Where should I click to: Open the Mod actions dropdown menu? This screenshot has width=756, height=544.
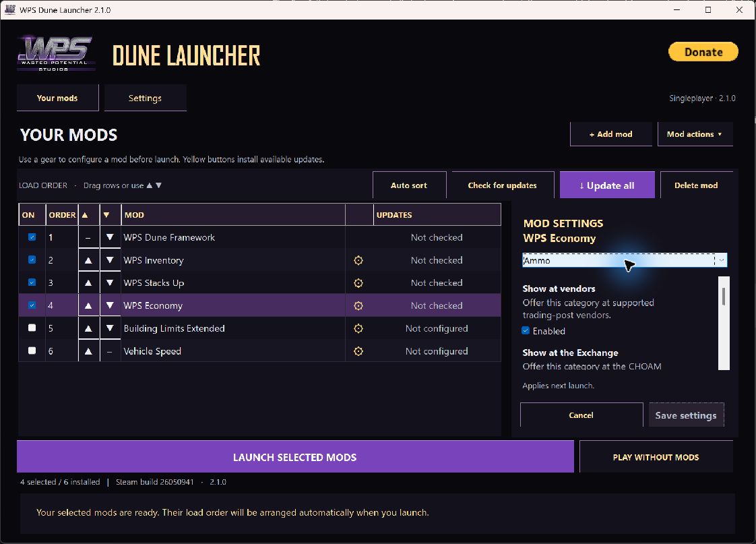click(x=695, y=134)
